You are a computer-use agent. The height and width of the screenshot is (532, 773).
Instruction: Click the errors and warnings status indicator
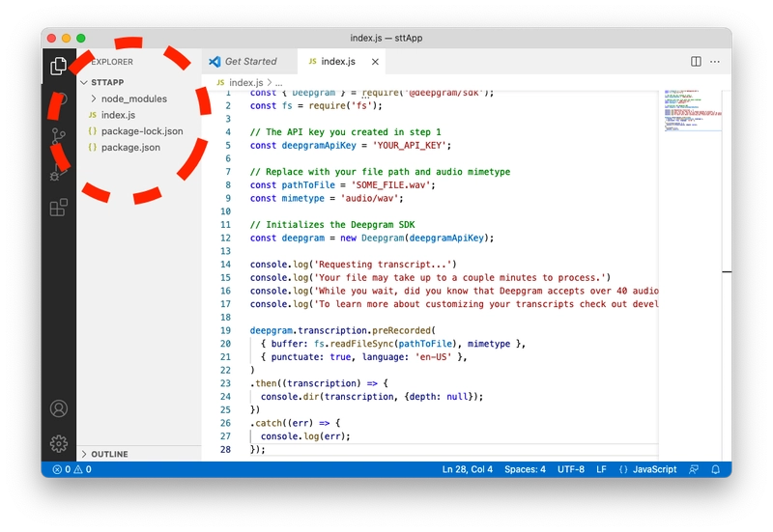[x=72, y=469]
